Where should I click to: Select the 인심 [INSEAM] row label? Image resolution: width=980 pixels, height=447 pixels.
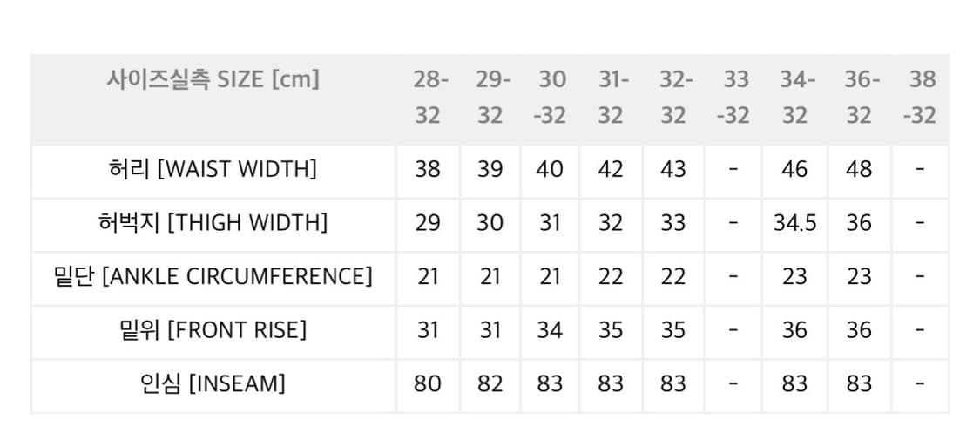(213, 383)
